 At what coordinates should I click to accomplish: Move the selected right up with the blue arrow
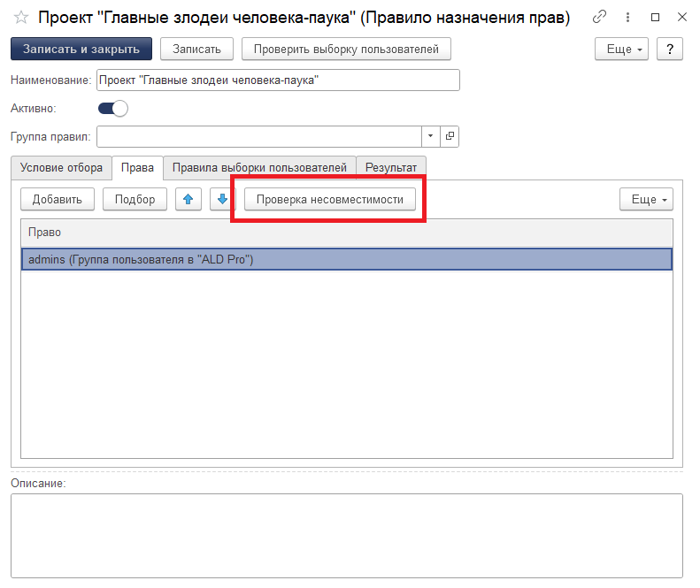[188, 199]
